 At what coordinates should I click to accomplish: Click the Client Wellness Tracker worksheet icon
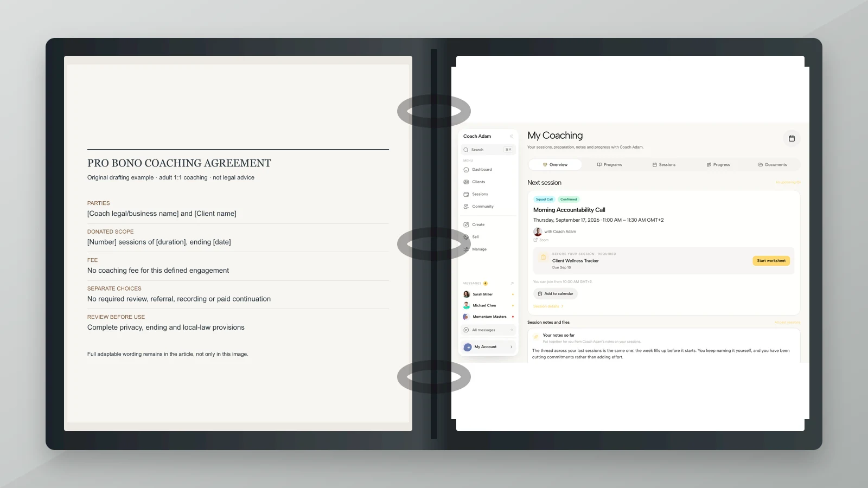(x=543, y=258)
